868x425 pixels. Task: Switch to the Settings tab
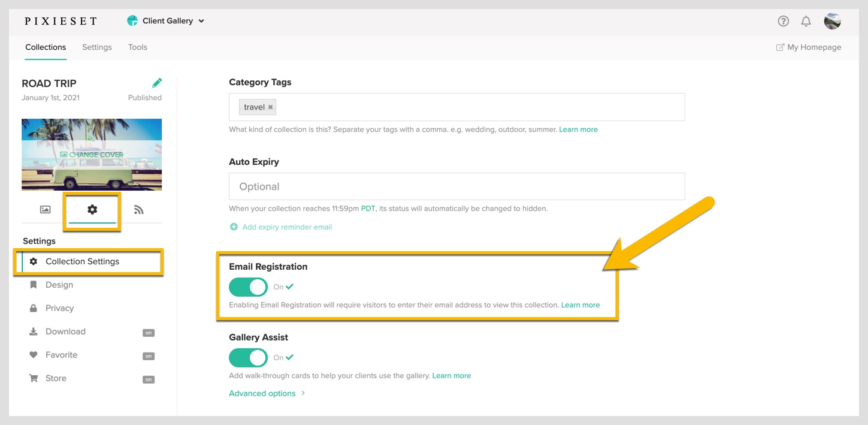point(97,47)
